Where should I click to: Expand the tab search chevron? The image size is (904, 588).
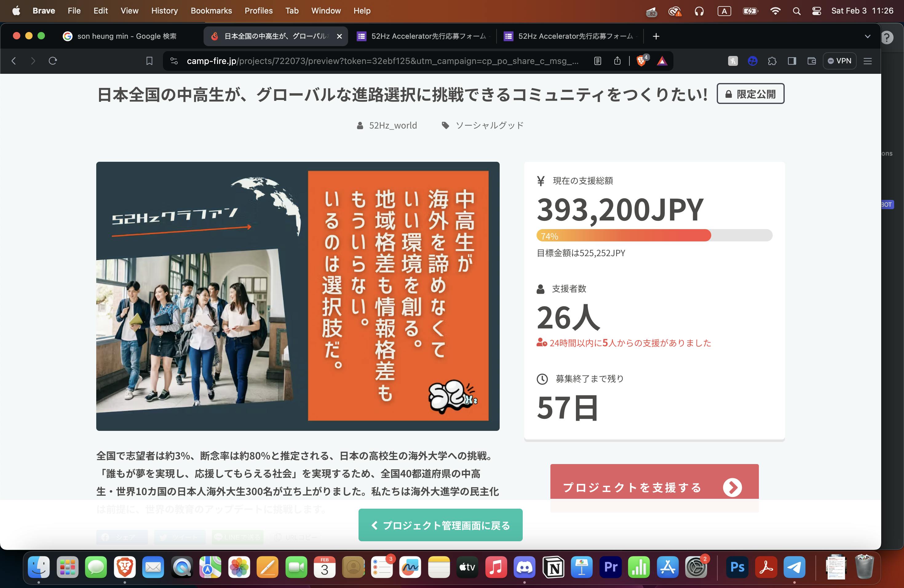click(x=867, y=36)
